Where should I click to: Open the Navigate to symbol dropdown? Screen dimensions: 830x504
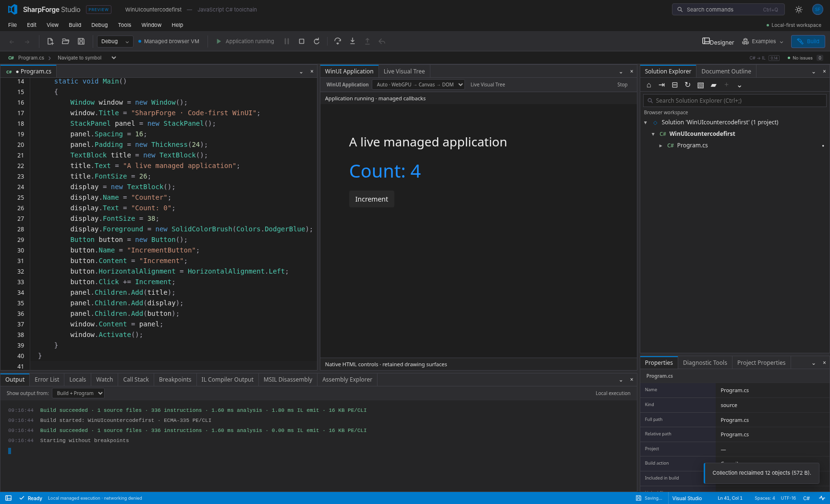tap(87, 58)
